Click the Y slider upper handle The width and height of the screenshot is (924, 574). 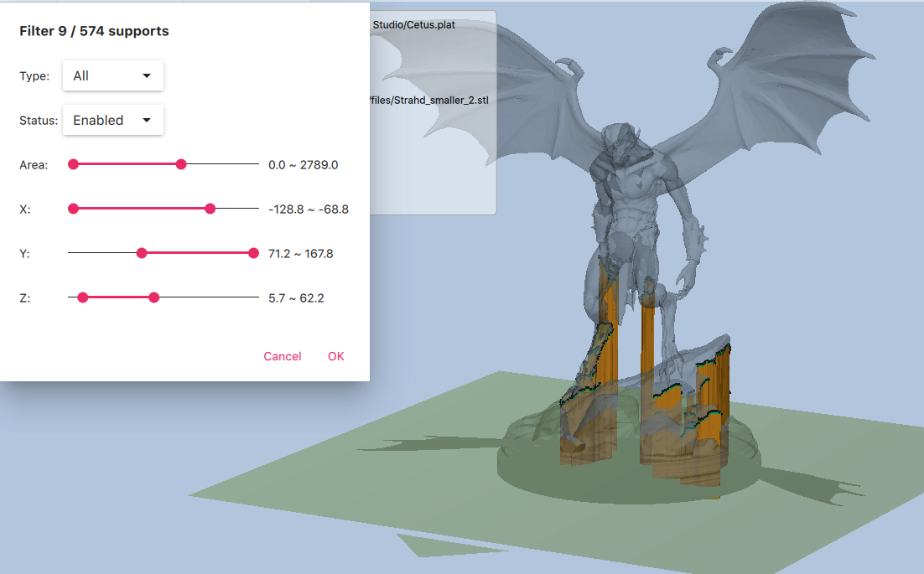[x=253, y=253]
